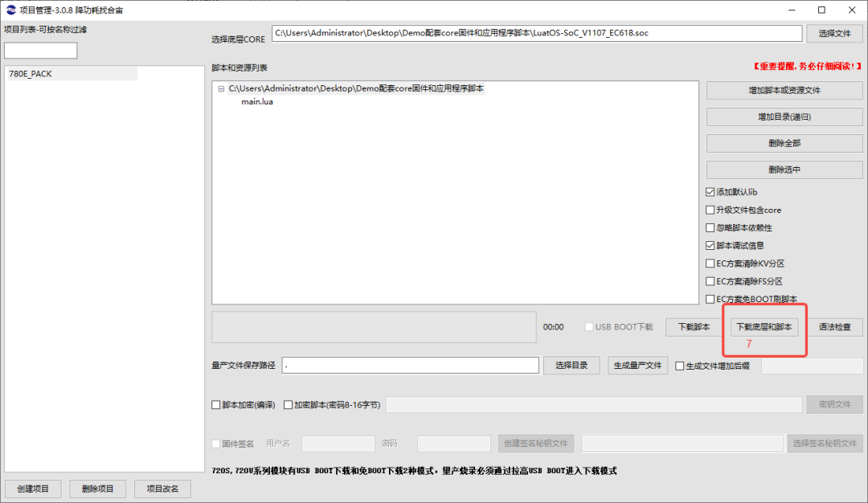This screenshot has height=503, width=868.
Task: Click 删除项目 button
Action: tap(97, 489)
